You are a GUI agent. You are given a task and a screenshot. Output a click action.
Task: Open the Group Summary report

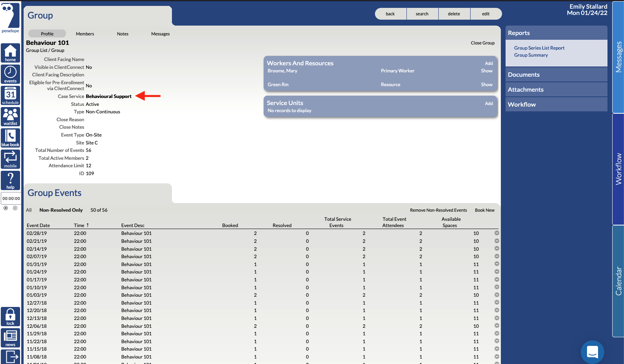(x=531, y=55)
